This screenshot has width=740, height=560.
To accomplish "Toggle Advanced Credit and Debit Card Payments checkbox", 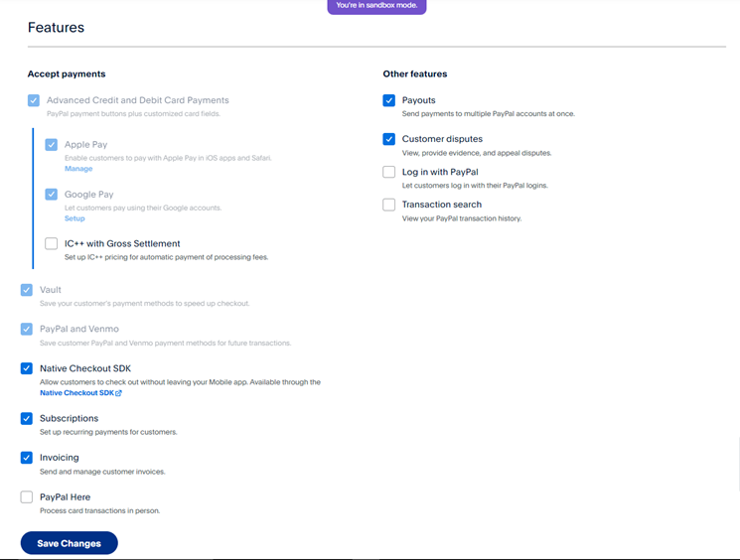I will [x=34, y=100].
